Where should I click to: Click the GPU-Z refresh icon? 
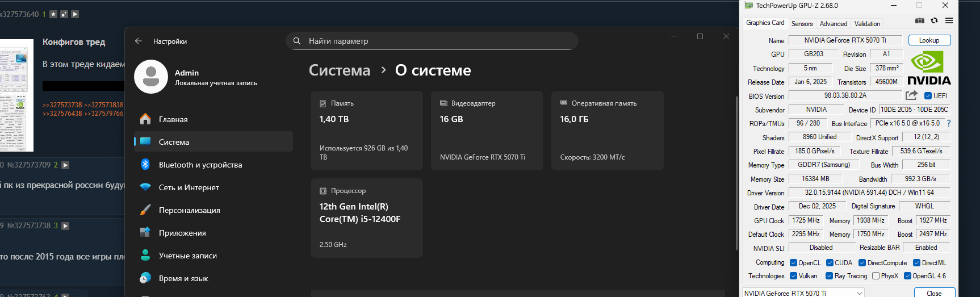pos(934,21)
